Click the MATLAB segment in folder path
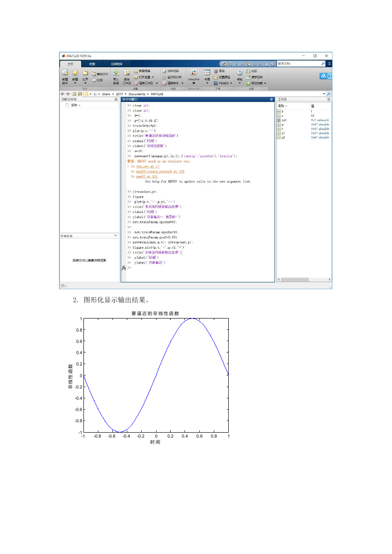 click(x=157, y=94)
